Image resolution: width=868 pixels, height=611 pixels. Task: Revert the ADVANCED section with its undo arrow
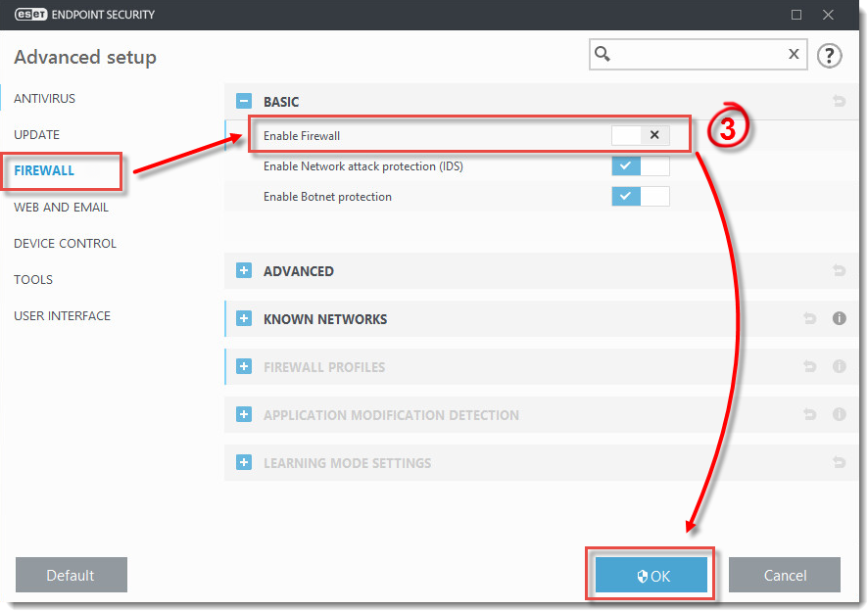(839, 270)
